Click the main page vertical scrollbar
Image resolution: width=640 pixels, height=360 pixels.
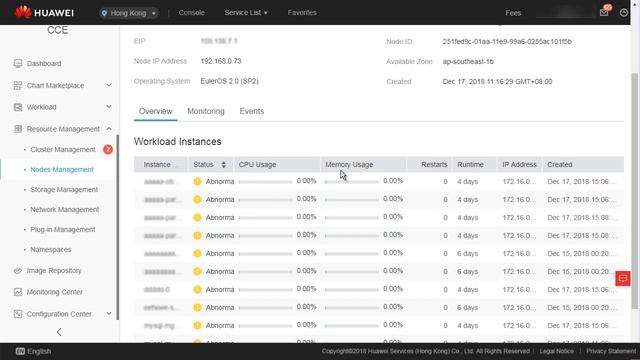pyautogui.click(x=635, y=191)
